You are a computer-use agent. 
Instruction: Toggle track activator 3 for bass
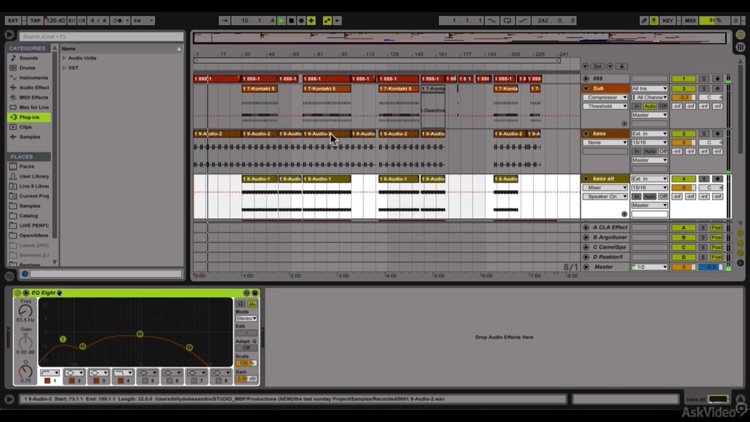tap(684, 133)
